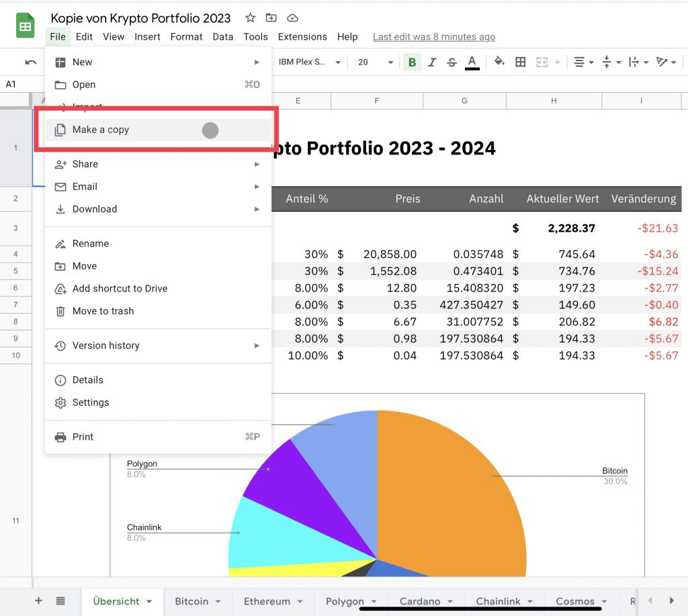The height and width of the screenshot is (616, 688).
Task: Open the Tools menu
Action: [255, 37]
